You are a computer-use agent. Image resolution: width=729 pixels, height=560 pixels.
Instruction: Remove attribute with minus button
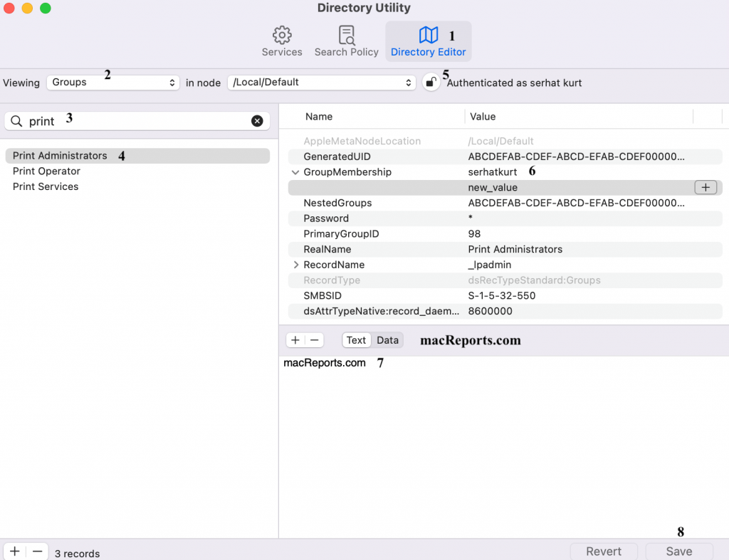[x=314, y=340]
